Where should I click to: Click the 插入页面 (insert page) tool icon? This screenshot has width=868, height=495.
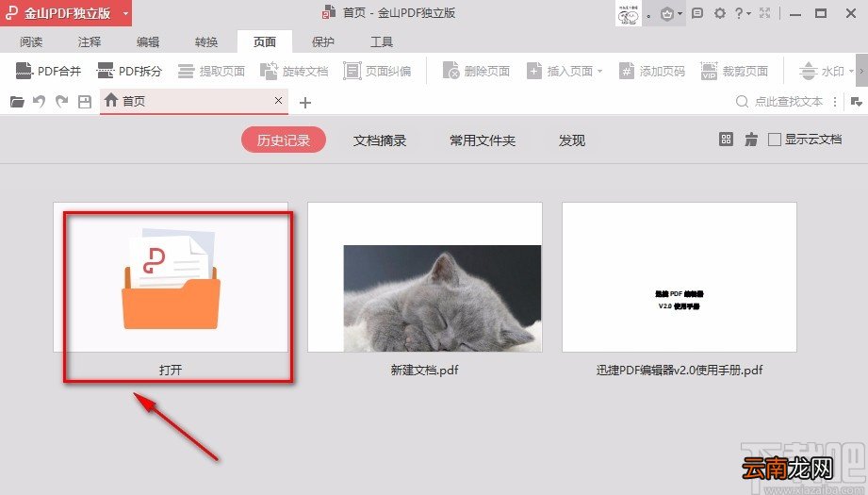pos(534,71)
